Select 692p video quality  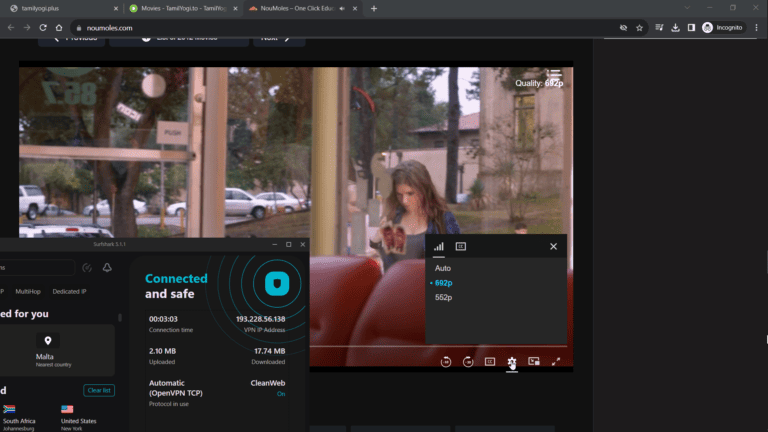click(x=443, y=283)
